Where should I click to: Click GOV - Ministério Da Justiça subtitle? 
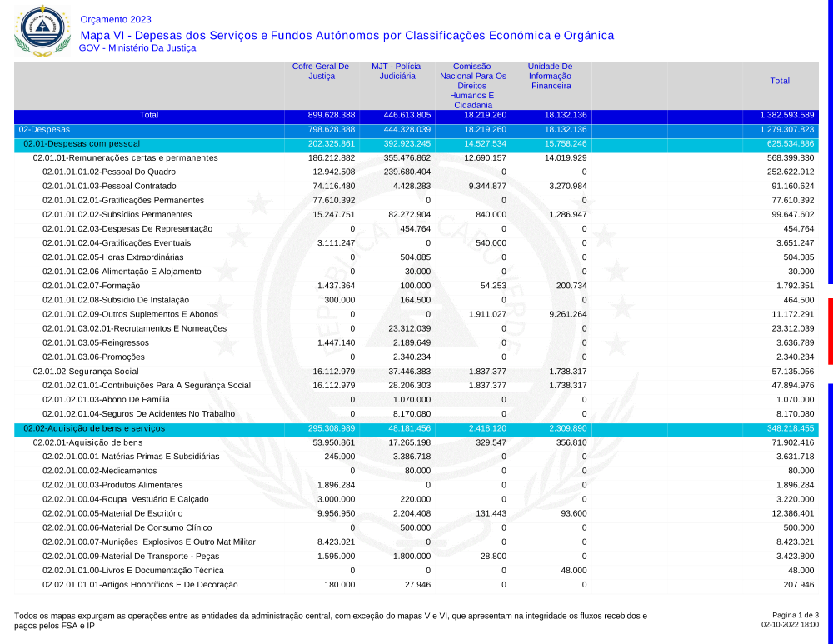click(x=137, y=48)
